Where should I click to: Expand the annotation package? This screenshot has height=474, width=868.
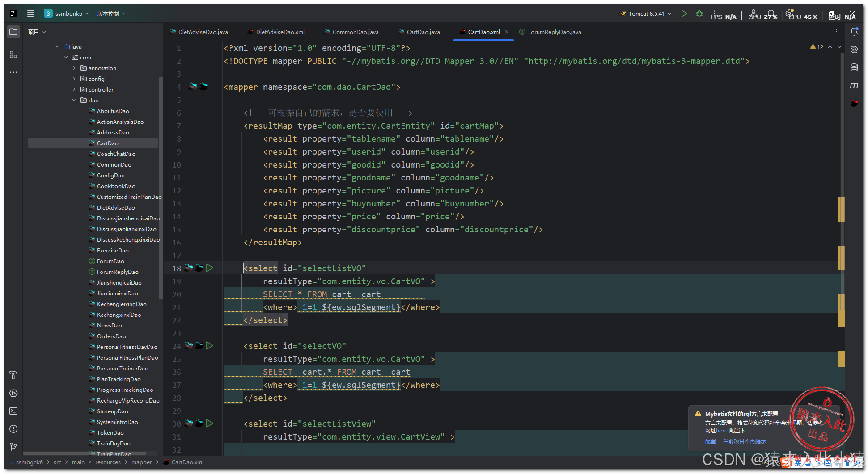74,68
